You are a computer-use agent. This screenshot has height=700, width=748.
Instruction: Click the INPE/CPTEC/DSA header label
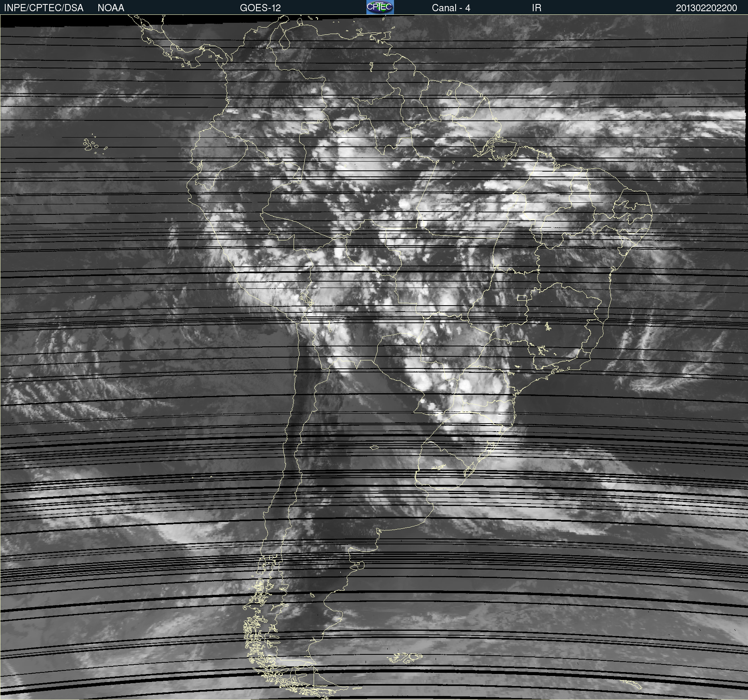click(44, 8)
